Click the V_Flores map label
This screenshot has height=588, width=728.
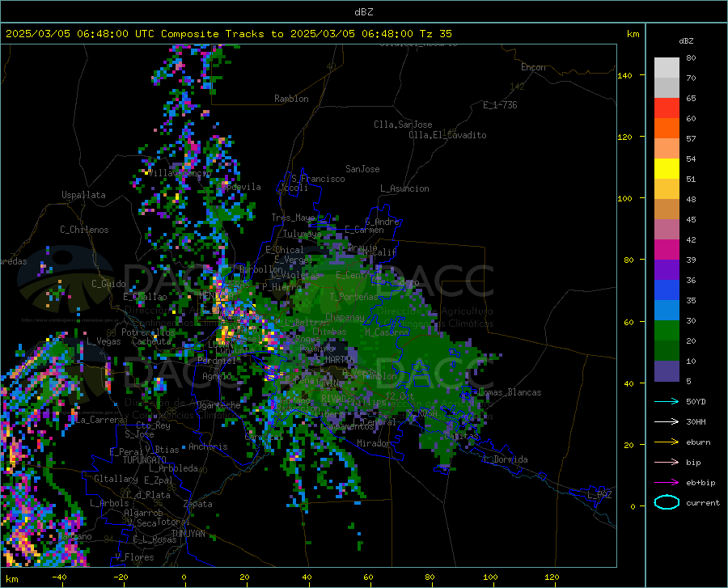click(134, 557)
